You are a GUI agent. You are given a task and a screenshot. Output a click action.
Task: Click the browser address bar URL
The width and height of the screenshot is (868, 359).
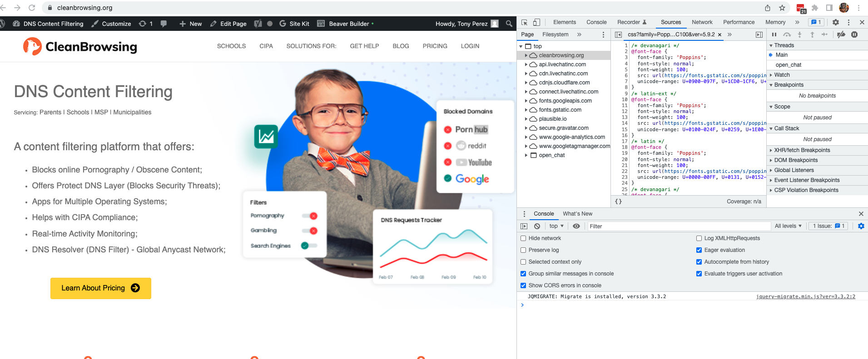tap(85, 8)
